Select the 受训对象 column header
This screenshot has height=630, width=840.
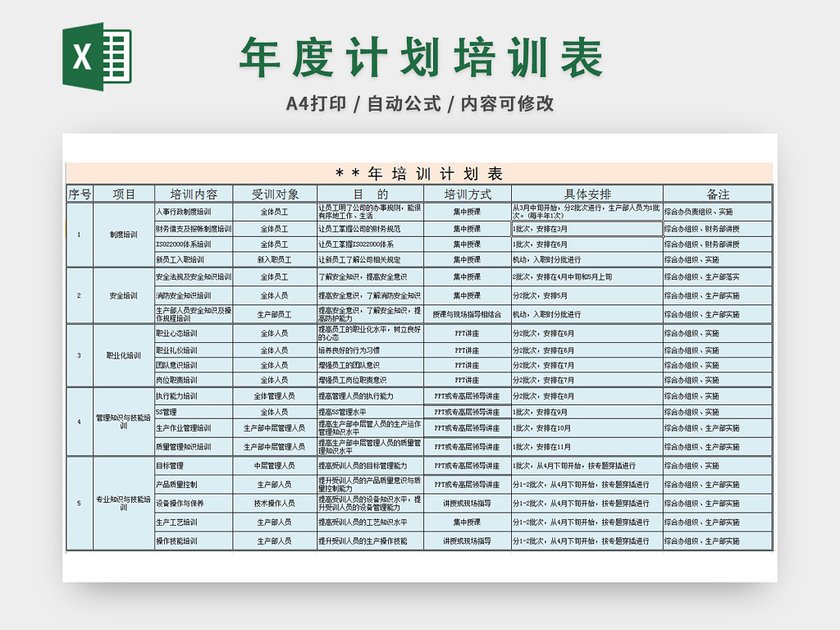[x=275, y=194]
